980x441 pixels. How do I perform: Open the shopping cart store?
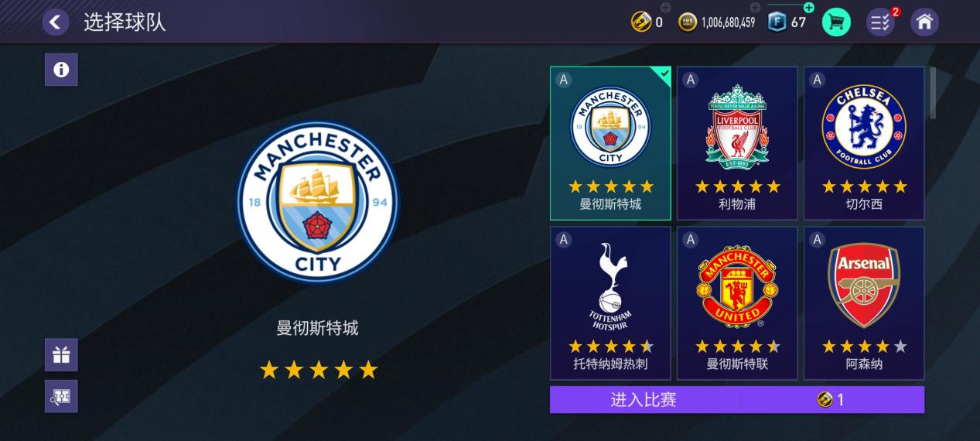point(836,22)
